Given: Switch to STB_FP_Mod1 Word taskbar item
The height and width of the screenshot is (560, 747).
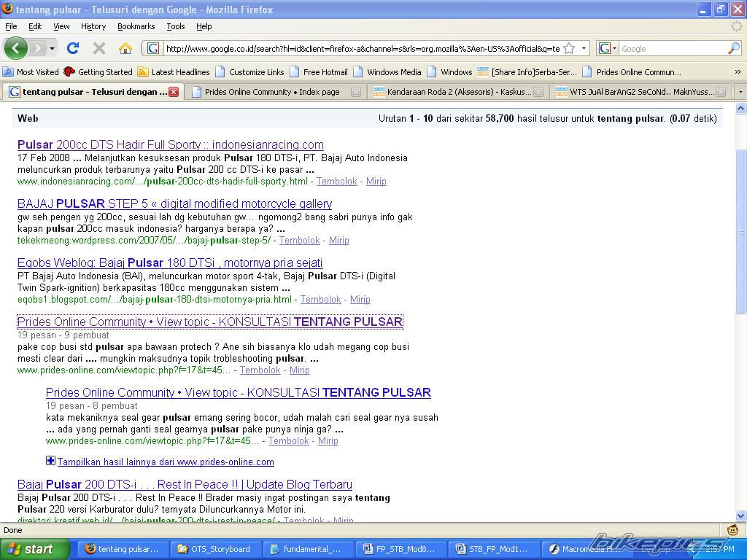Looking at the screenshot, I should coord(494,549).
